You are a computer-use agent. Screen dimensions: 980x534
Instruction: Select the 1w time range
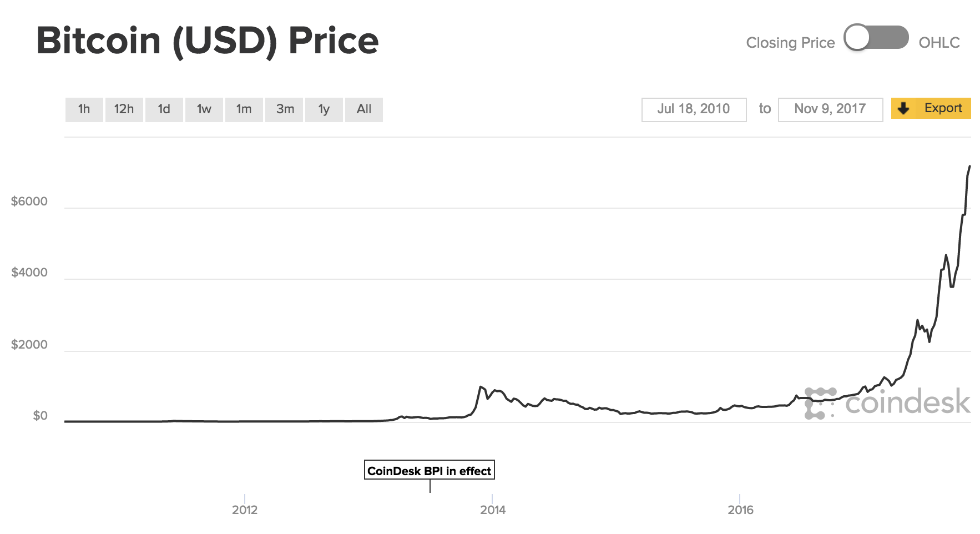pos(204,109)
